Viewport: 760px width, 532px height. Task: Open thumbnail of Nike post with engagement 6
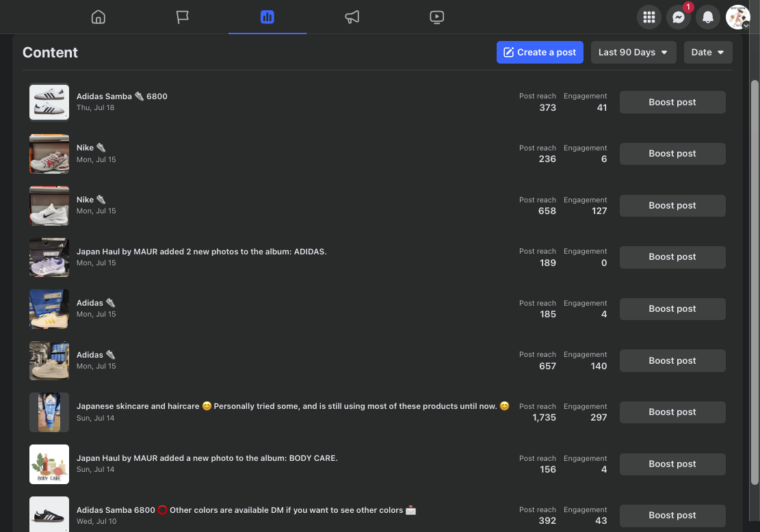(49, 154)
